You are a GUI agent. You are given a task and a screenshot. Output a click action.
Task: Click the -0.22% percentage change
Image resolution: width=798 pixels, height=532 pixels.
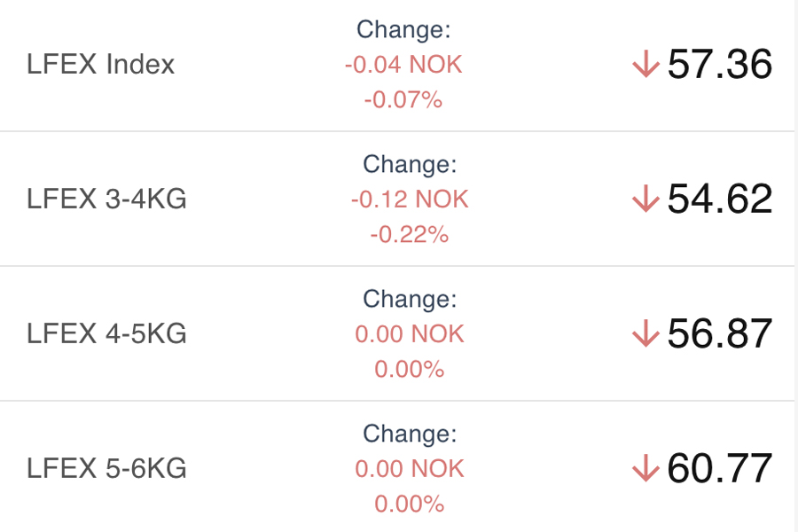(409, 234)
